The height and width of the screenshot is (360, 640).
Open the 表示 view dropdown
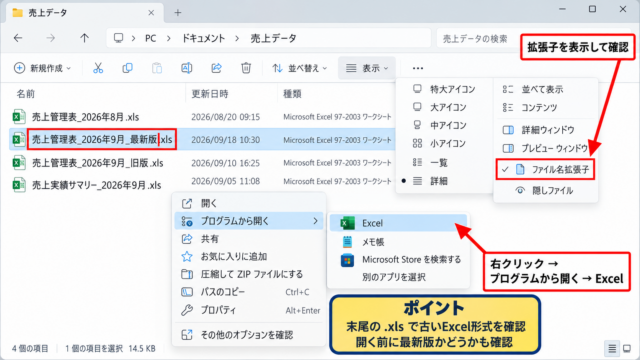coord(367,68)
